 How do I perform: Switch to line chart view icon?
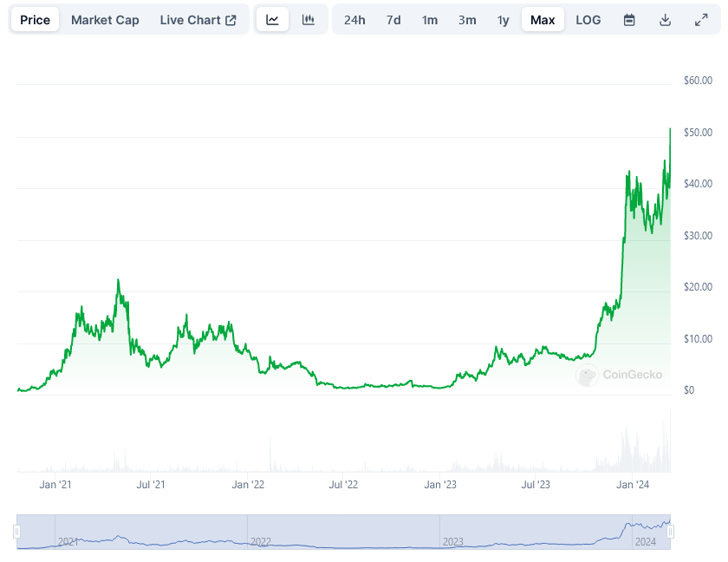(x=272, y=19)
